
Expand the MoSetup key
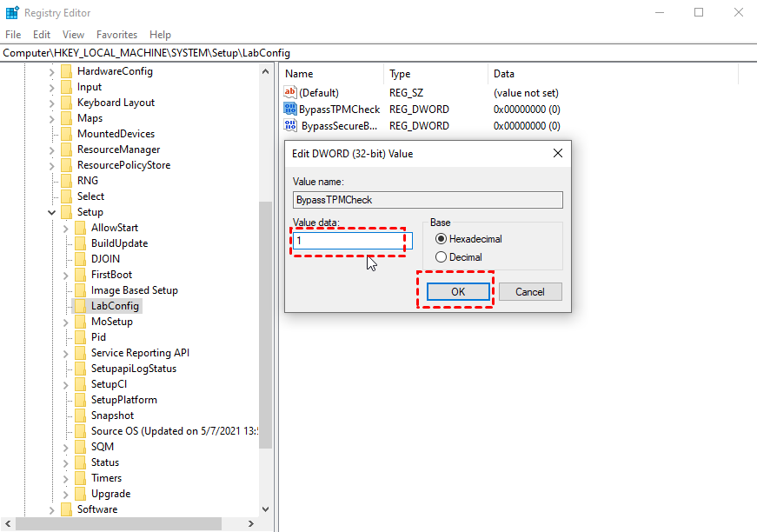(x=66, y=322)
